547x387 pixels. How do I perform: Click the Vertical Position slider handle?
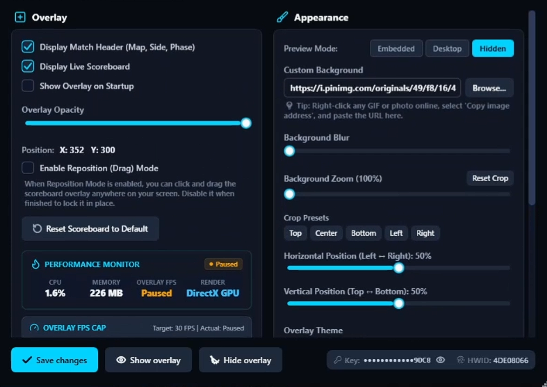[399, 304]
